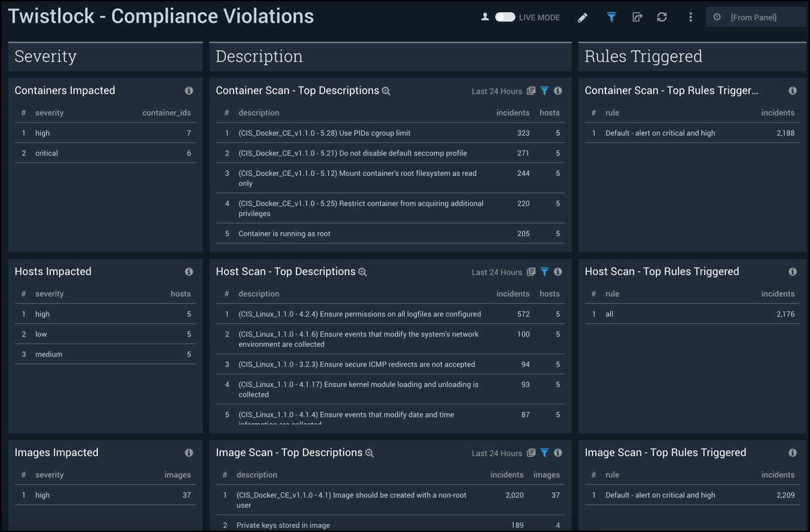Refresh the dashboard using the refresh icon
810x532 pixels.
(x=662, y=17)
